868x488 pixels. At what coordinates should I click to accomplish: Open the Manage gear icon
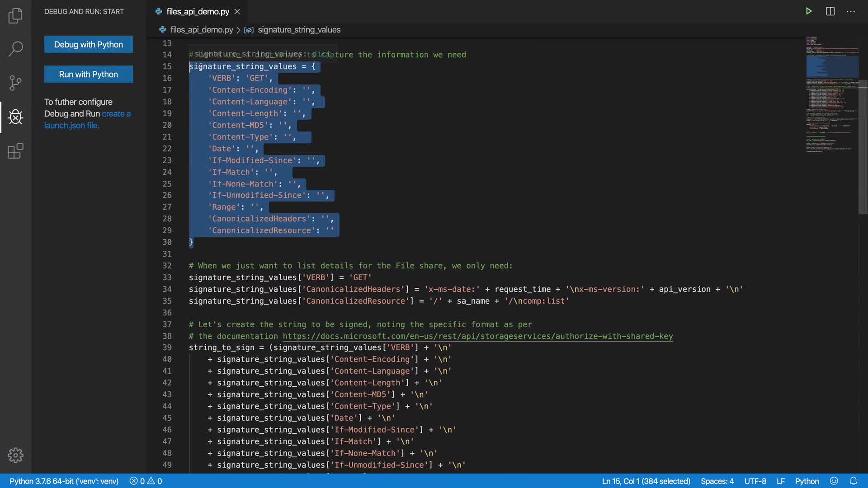15,455
